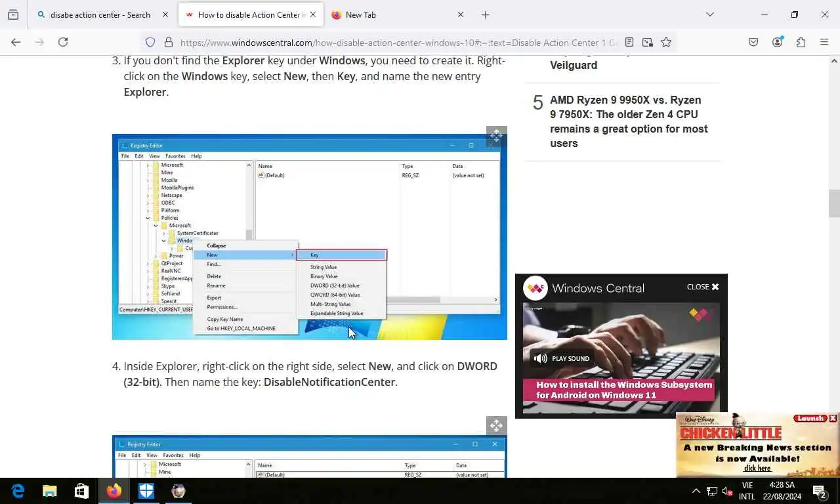Open tracking protection shield icon

[x=150, y=42]
